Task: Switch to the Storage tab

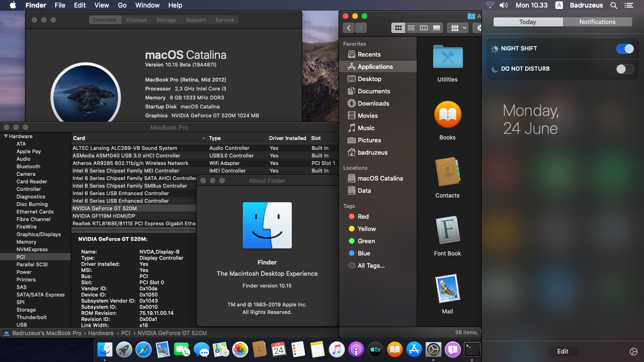Action: pyautogui.click(x=166, y=20)
